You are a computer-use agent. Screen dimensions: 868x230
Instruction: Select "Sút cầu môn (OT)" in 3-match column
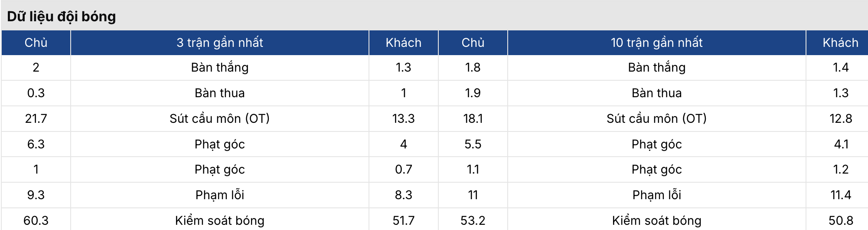click(x=219, y=118)
